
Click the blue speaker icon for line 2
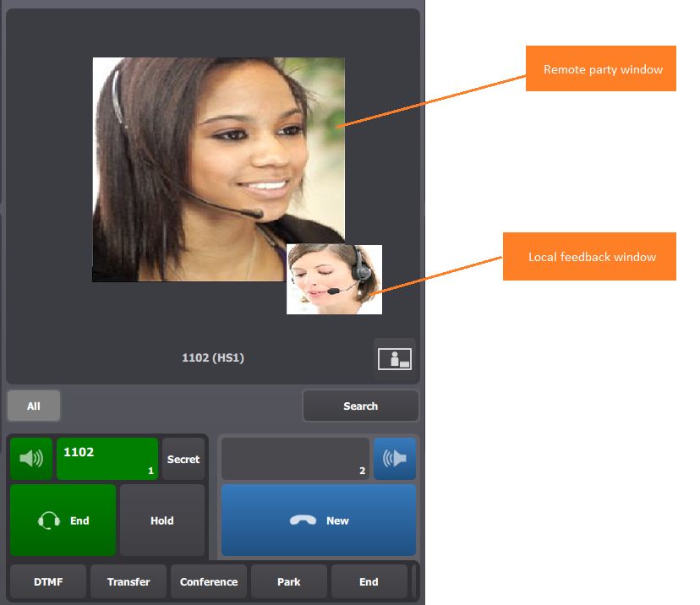(x=395, y=459)
